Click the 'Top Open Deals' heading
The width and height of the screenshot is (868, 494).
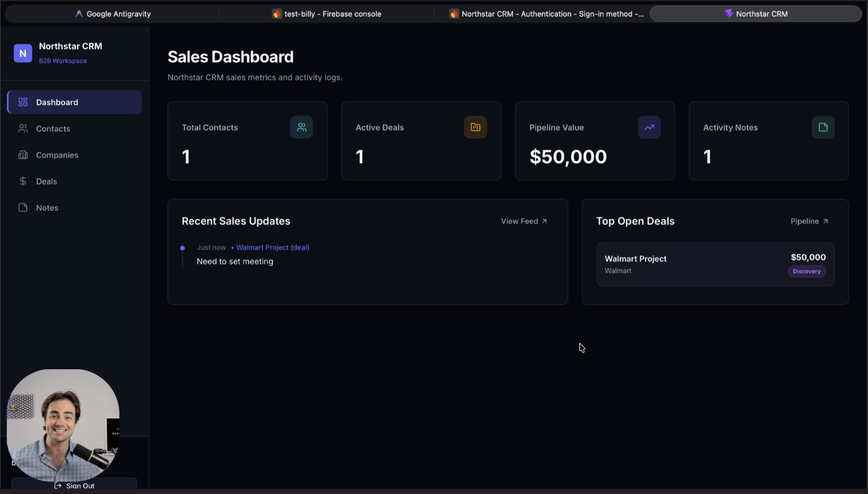(x=635, y=221)
